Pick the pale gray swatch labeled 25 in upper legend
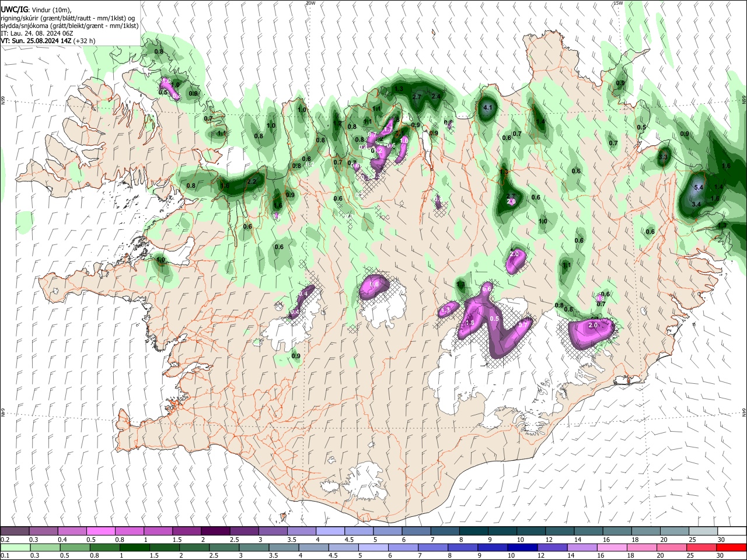 pos(703,531)
